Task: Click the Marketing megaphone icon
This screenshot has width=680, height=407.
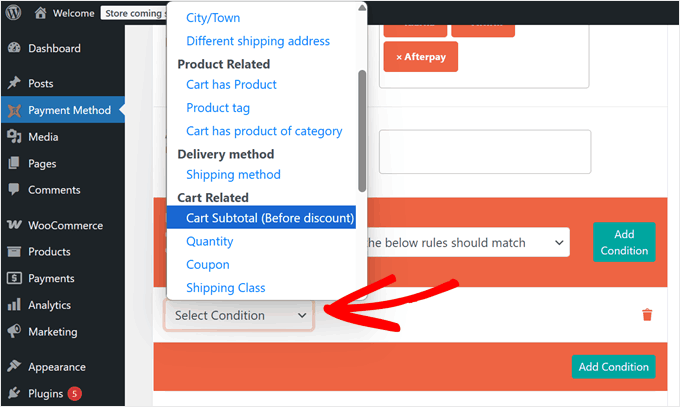Action: 14,332
